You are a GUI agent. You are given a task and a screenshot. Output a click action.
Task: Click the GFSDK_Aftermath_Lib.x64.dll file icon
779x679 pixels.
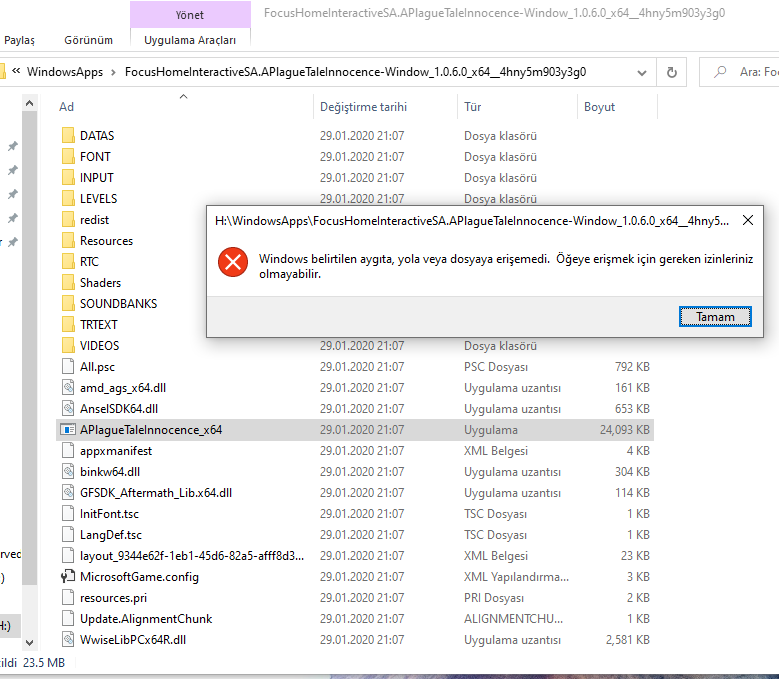pos(68,492)
